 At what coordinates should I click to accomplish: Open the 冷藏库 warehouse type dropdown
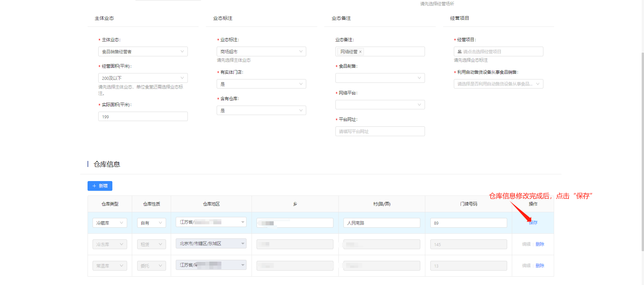click(x=110, y=223)
